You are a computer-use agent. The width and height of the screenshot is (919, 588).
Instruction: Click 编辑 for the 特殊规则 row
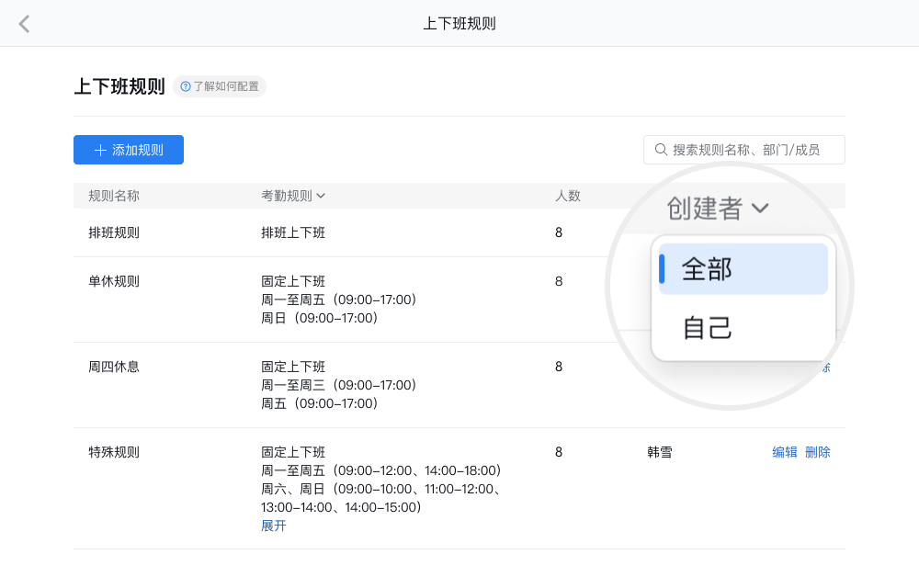pos(785,452)
